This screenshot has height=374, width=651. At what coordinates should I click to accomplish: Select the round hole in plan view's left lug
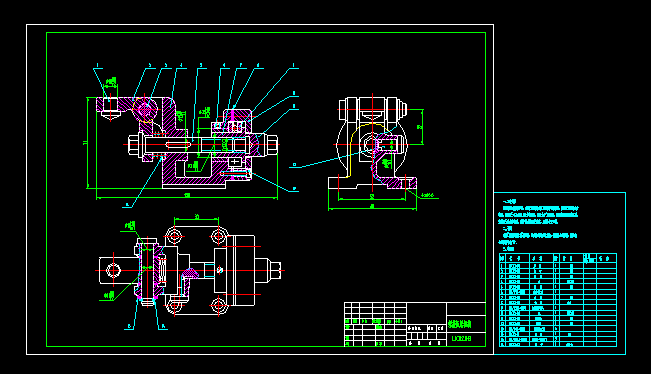[x=113, y=270]
